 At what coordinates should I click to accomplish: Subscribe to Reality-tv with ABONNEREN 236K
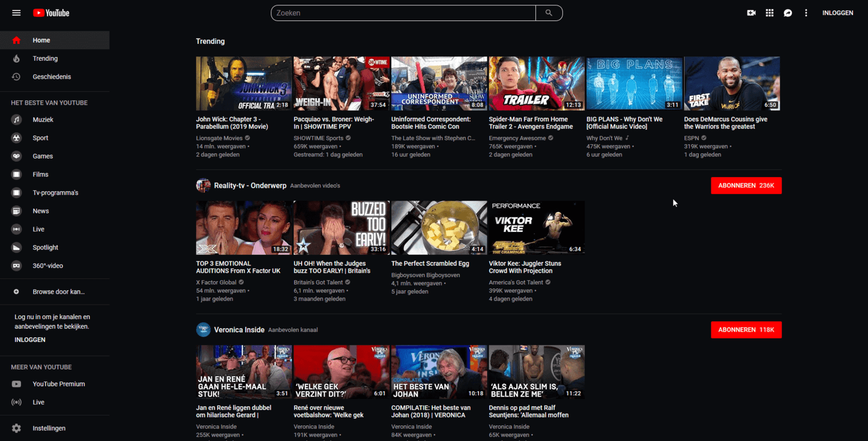746,186
